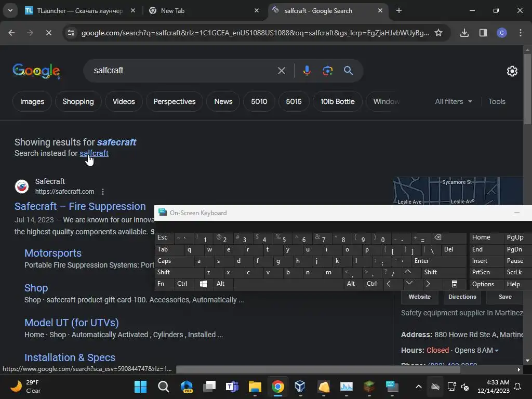This screenshot has height=399, width=532.
Task: Click the menu key on On-Screen Keyboard
Action: pyautogui.click(x=455, y=284)
